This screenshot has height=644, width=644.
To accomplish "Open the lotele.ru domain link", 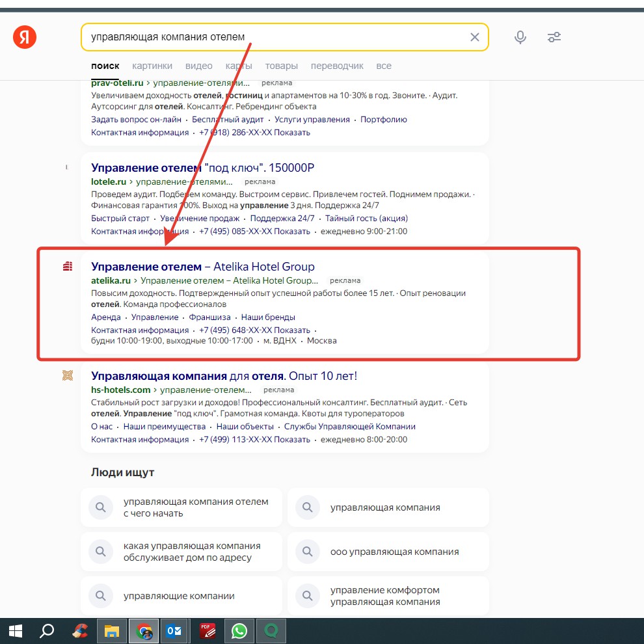I will (109, 181).
